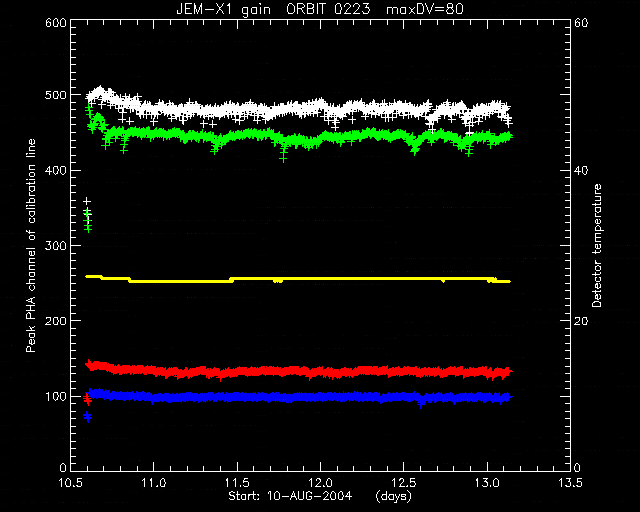640x512 pixels.
Task: Click the Peak PHA channel axis label
Action: 31,246
